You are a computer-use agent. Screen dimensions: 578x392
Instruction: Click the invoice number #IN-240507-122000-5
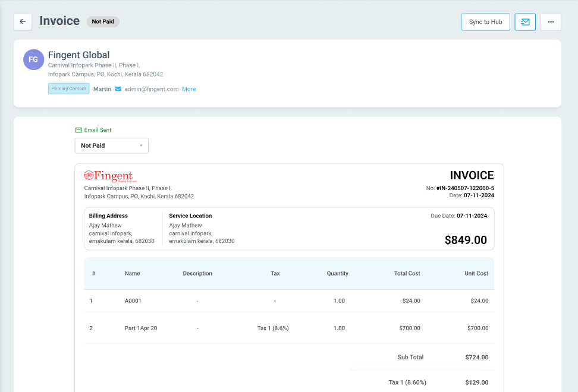[465, 188]
